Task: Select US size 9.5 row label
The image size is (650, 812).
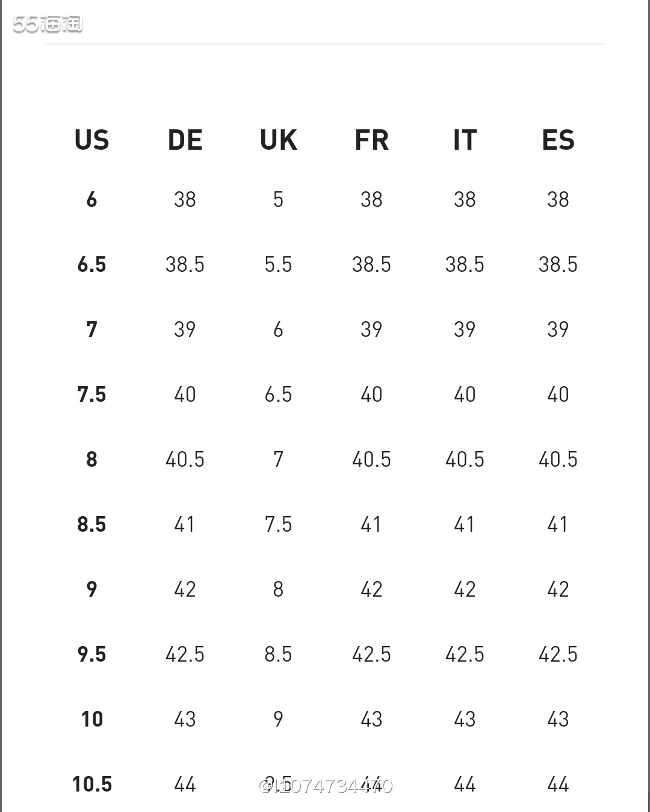Action: [x=91, y=654]
